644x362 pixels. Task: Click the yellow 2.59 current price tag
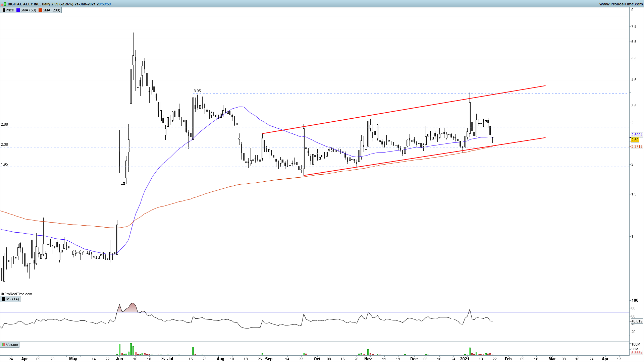635,140
